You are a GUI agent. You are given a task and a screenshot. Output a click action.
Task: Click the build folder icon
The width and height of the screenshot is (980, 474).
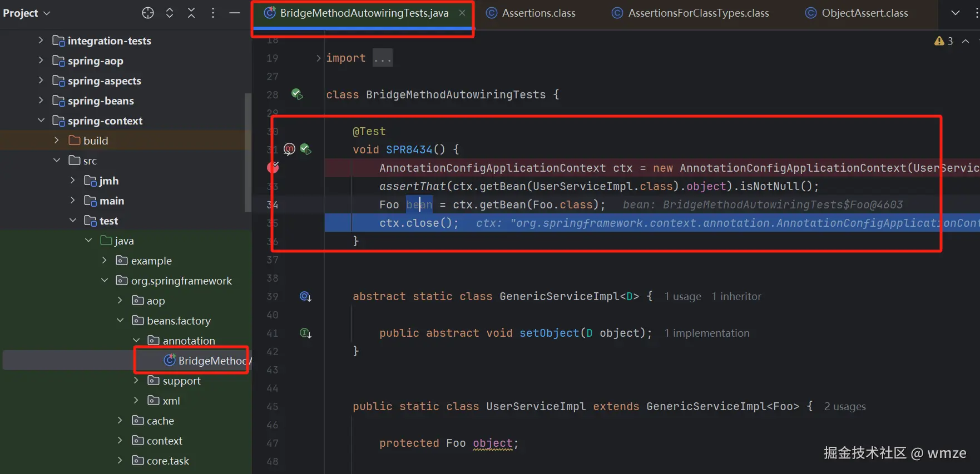pos(75,140)
